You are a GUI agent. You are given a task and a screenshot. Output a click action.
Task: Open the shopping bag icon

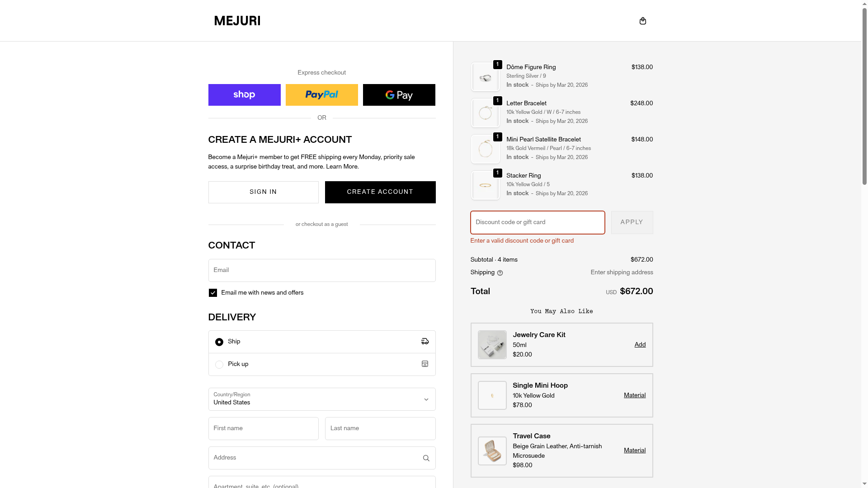[642, 21]
